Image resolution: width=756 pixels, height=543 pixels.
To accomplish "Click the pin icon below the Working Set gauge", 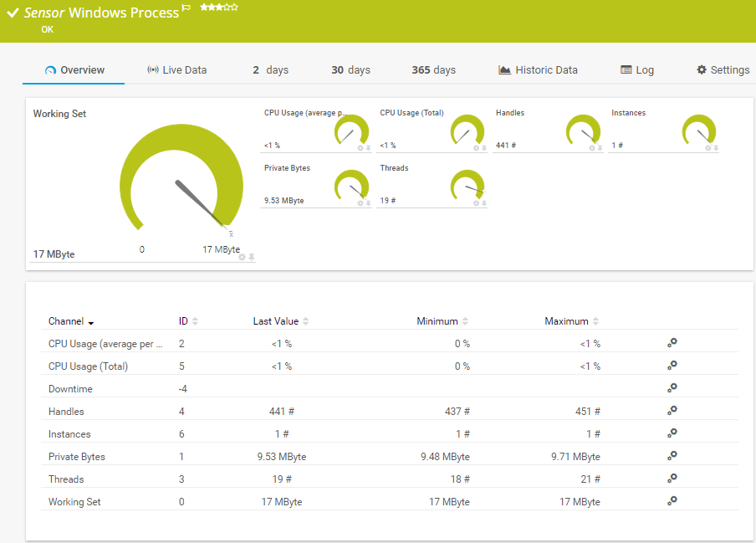I will (x=252, y=257).
